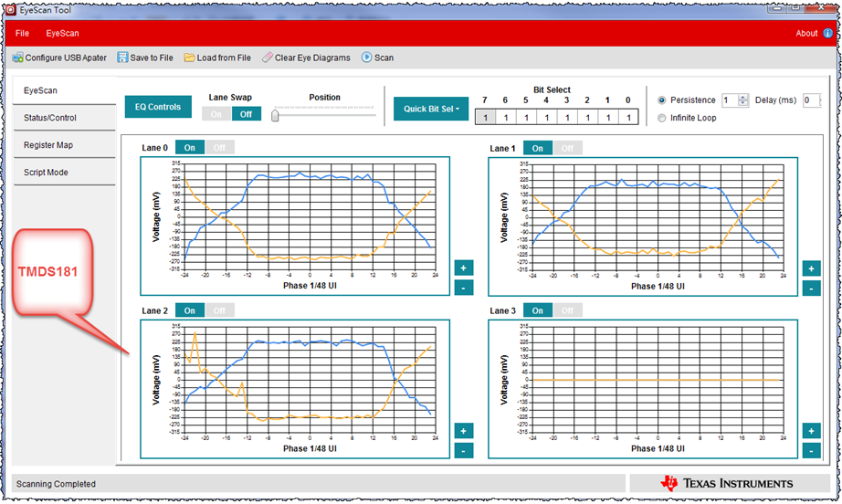Turn Lane 1 Off
This screenshot has width=842, height=504.
(x=567, y=148)
